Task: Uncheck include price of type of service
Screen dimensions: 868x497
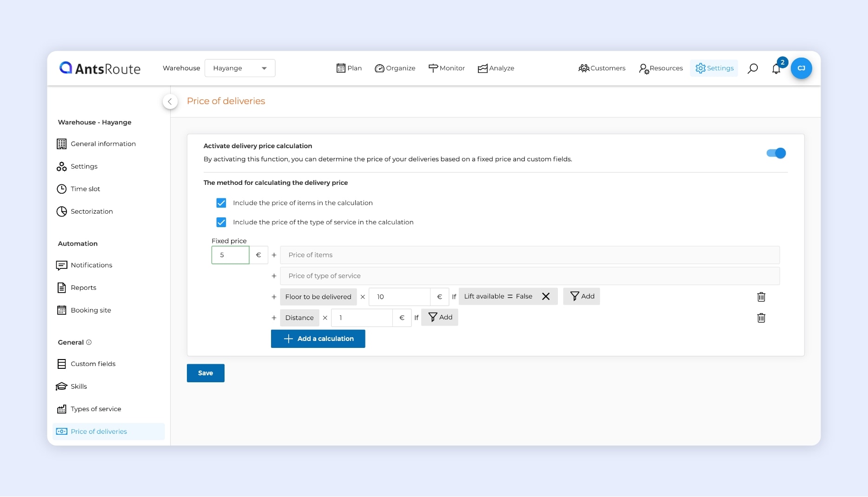Action: (221, 222)
